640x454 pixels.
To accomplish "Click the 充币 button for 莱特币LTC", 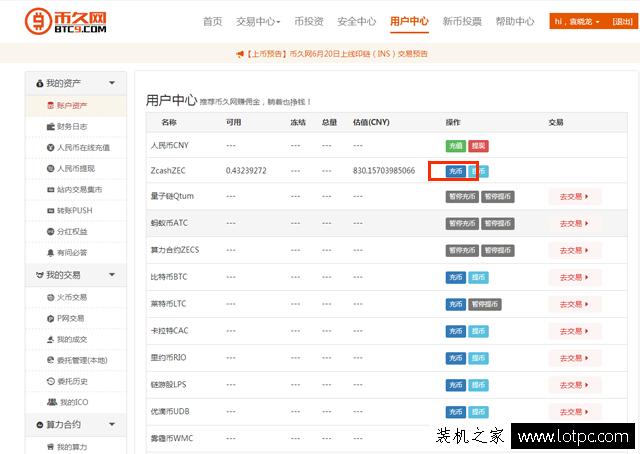I will [x=456, y=305].
